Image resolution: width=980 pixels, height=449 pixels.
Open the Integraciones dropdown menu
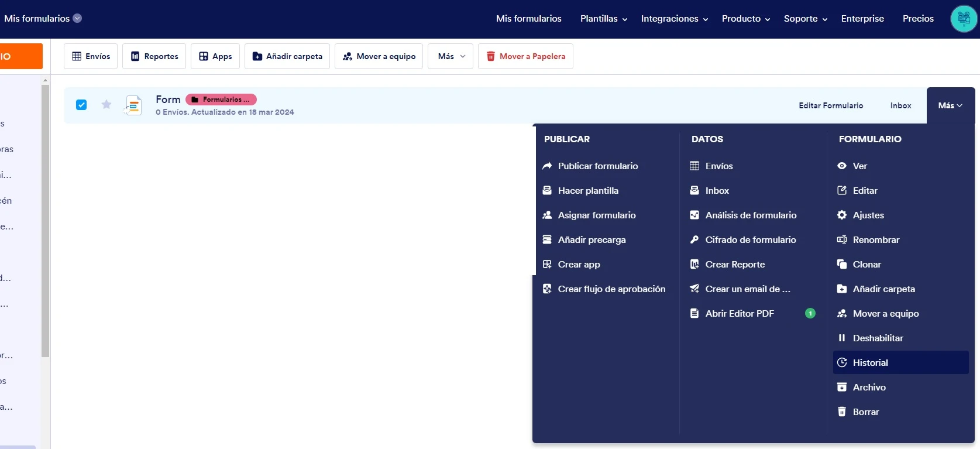tap(675, 19)
